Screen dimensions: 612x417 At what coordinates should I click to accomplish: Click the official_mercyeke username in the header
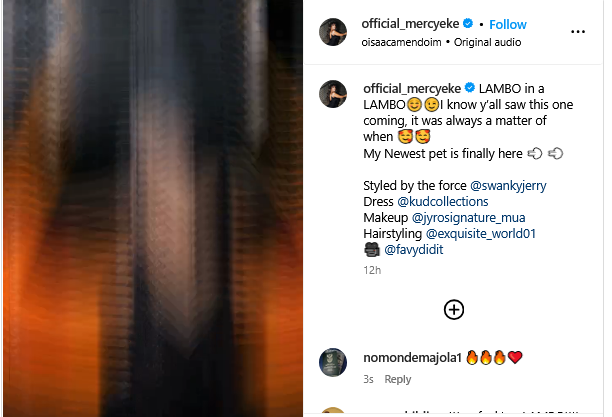click(x=411, y=24)
